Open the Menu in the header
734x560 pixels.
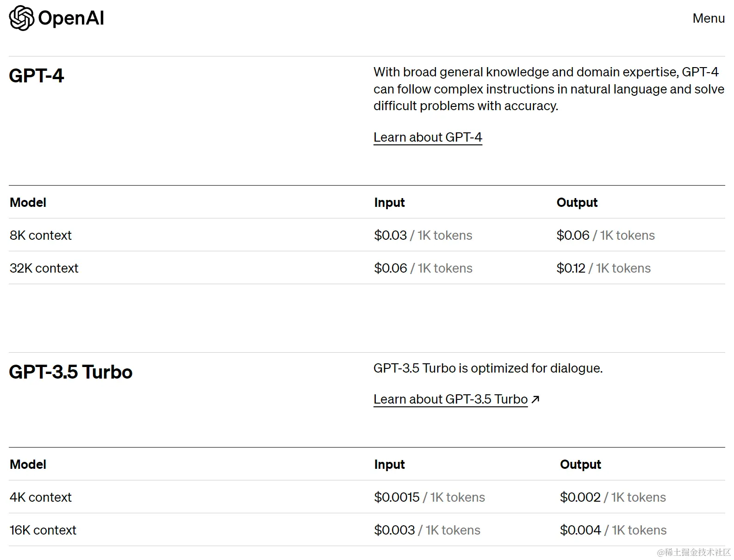[x=708, y=19]
